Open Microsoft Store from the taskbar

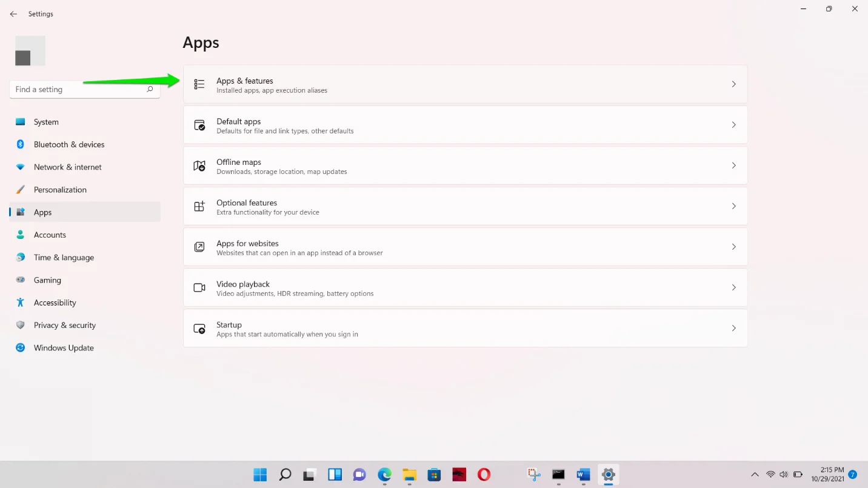(434, 474)
